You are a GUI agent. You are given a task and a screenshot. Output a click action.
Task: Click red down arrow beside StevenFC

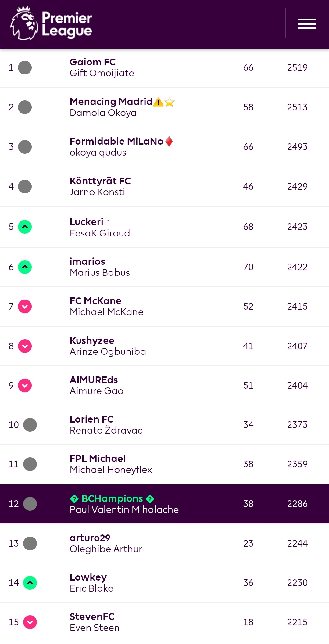[x=30, y=622]
